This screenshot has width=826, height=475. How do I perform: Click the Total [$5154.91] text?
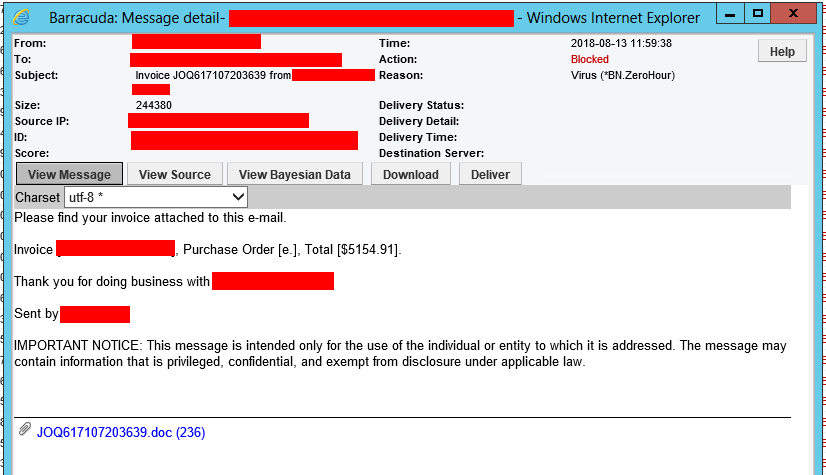[352, 250]
